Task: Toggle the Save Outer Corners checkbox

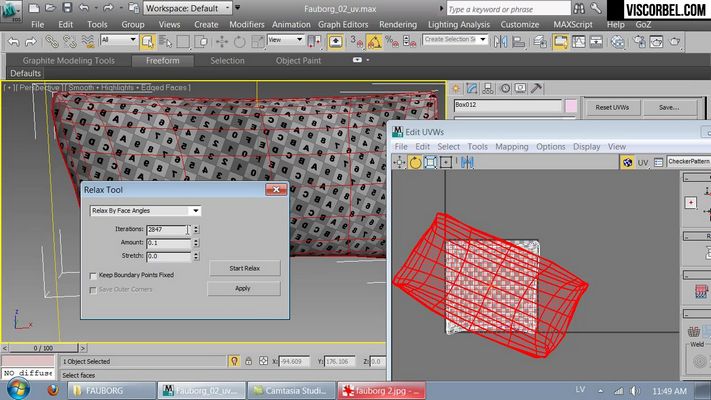Action: (x=93, y=290)
